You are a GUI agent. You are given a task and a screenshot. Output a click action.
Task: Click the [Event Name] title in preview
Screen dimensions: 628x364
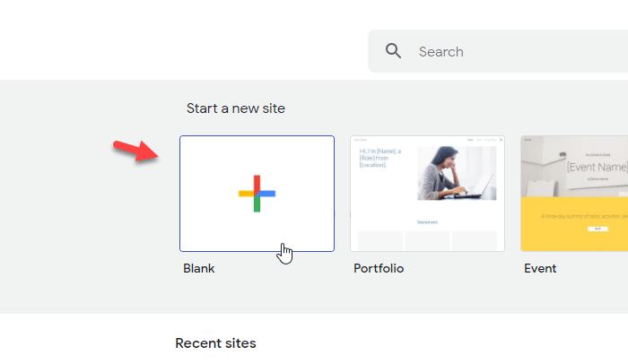click(x=596, y=167)
